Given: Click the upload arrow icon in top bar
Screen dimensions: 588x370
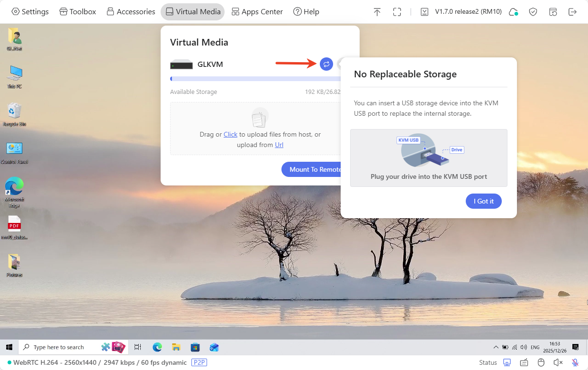Looking at the screenshot, I should coord(377,11).
